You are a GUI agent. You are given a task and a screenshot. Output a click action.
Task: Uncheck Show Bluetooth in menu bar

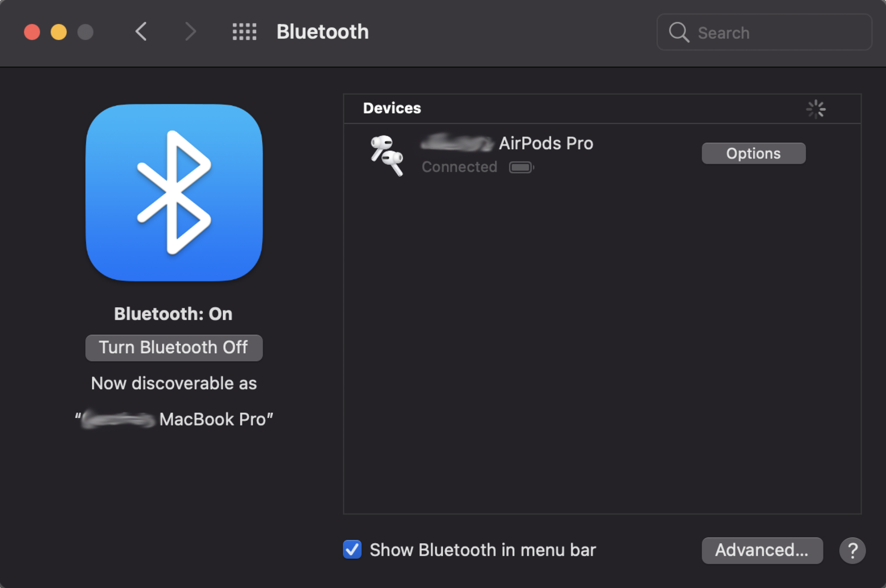[x=352, y=549]
